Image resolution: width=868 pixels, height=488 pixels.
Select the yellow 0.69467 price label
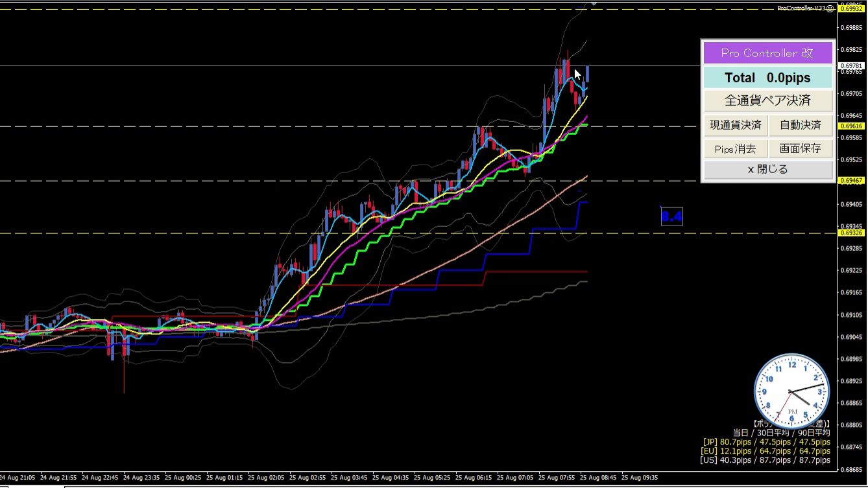click(852, 181)
